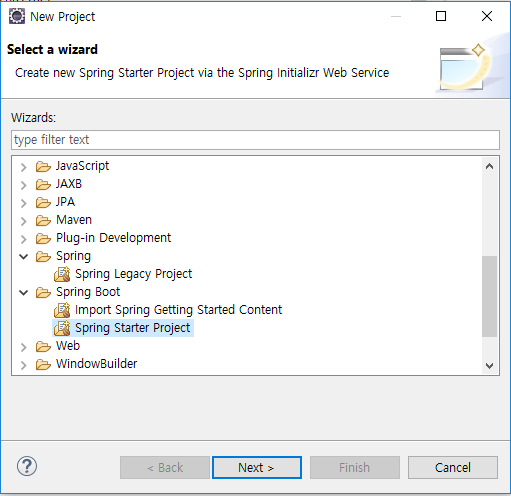This screenshot has width=511, height=496.
Task: Select the WindowBuilder label
Action: click(x=96, y=364)
